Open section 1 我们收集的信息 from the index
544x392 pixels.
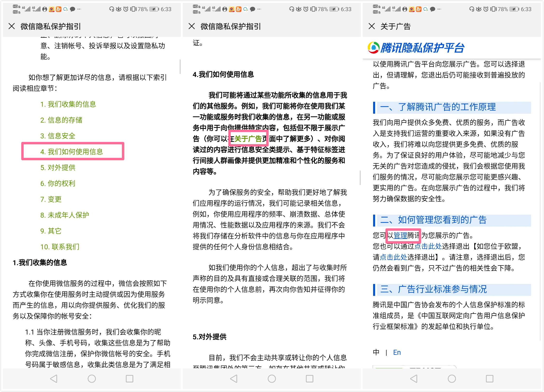point(68,104)
